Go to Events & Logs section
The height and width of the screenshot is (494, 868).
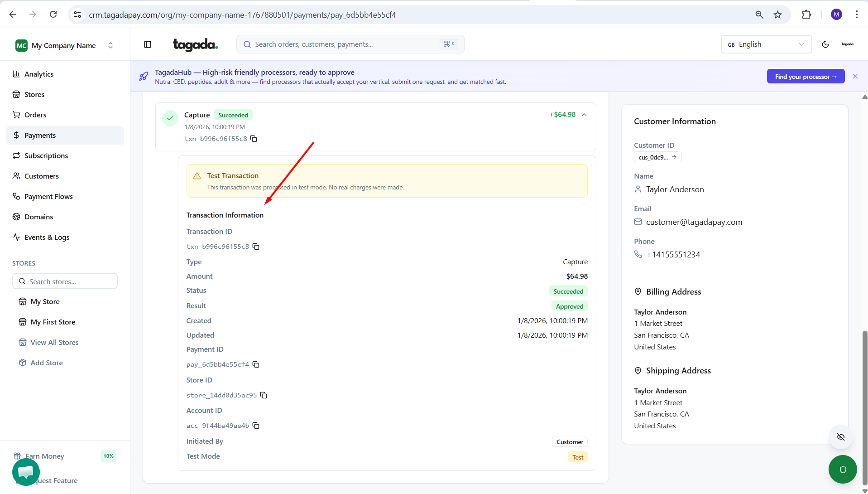[x=47, y=237]
